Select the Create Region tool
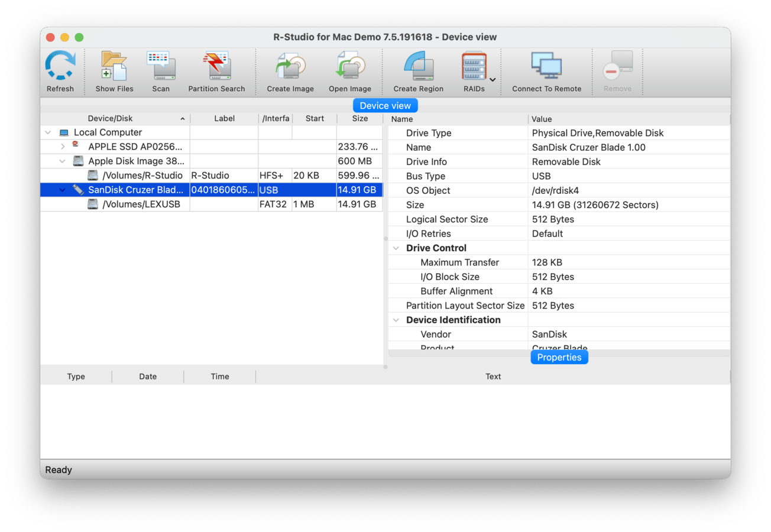The image size is (771, 532). click(418, 66)
